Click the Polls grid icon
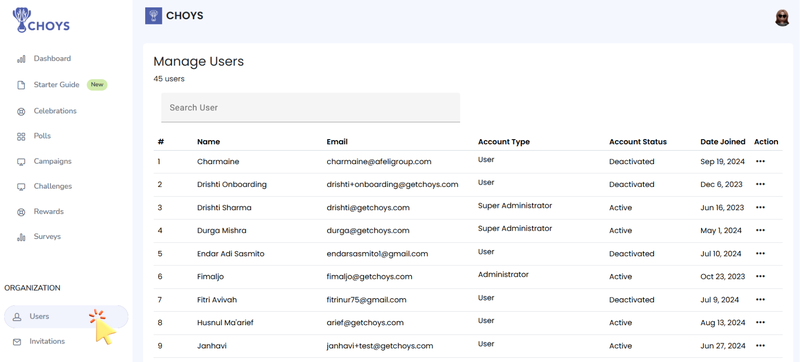 [21, 137]
